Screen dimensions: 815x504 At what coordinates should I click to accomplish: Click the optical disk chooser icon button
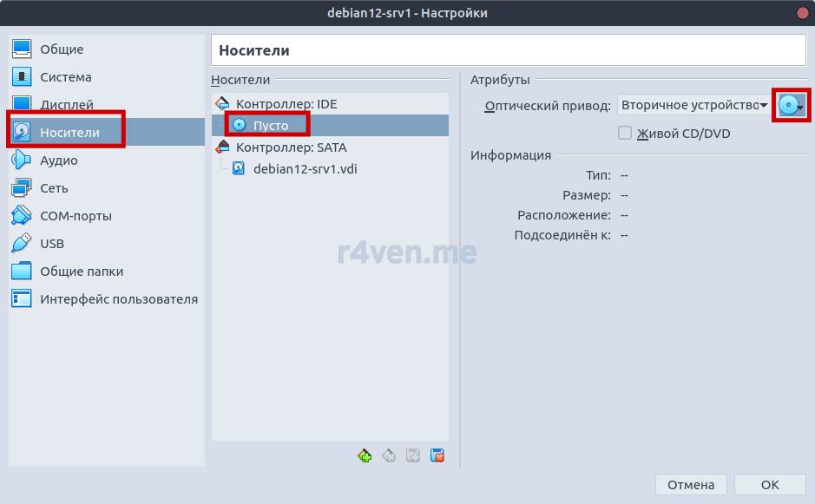tap(792, 106)
